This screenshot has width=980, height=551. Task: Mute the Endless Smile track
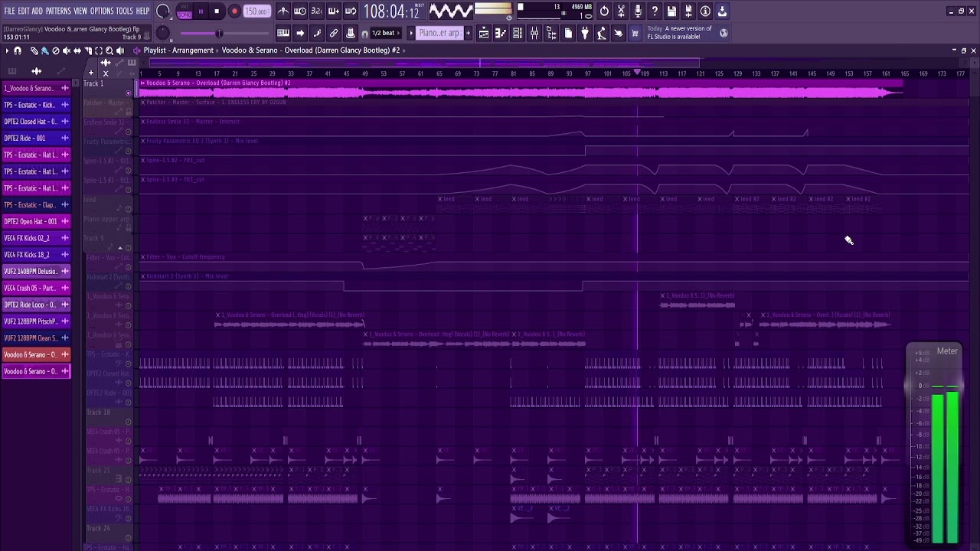coord(129,132)
